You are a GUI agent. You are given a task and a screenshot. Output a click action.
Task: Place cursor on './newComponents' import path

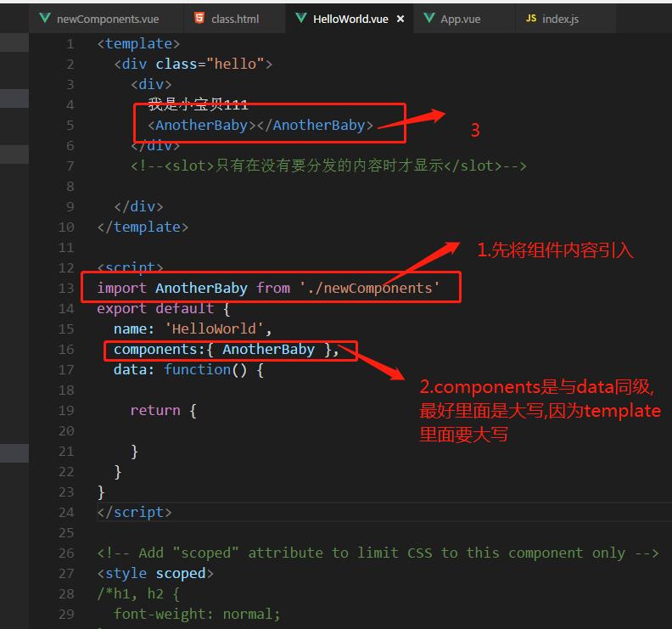[369, 288]
